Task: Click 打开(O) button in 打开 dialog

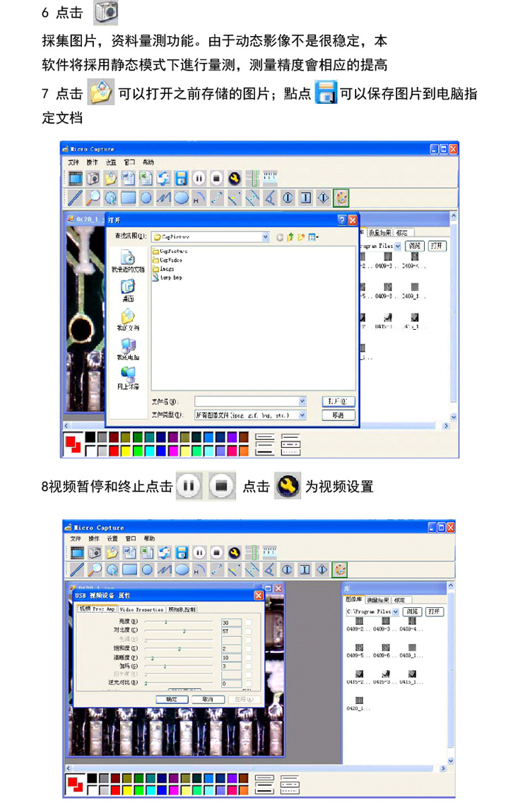Action: tap(338, 401)
